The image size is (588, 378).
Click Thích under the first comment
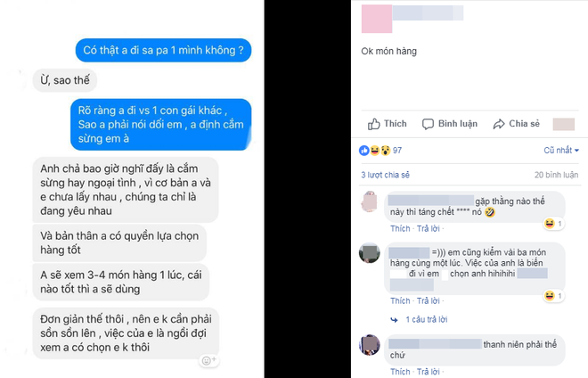pos(400,228)
